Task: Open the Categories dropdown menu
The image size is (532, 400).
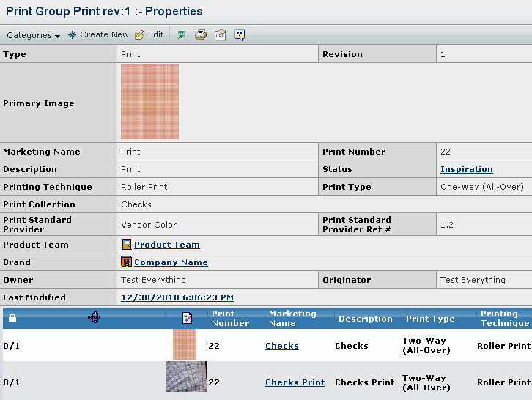Action: click(x=33, y=35)
